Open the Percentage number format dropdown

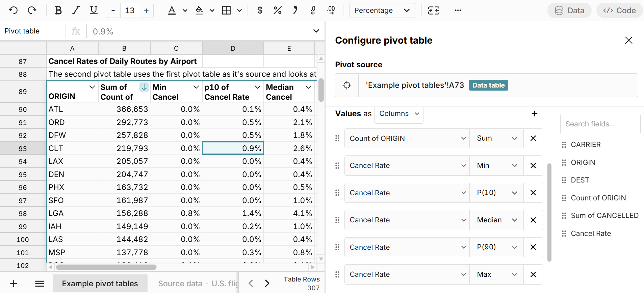pos(382,10)
